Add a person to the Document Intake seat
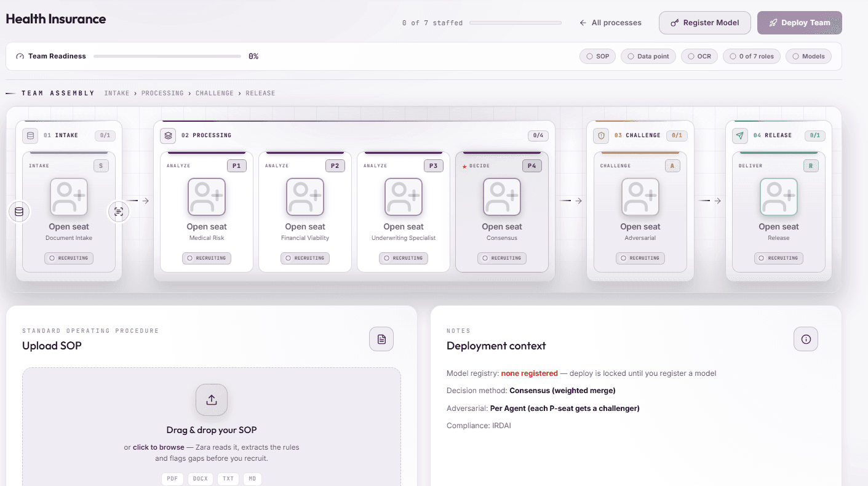The image size is (868, 486). point(69,197)
